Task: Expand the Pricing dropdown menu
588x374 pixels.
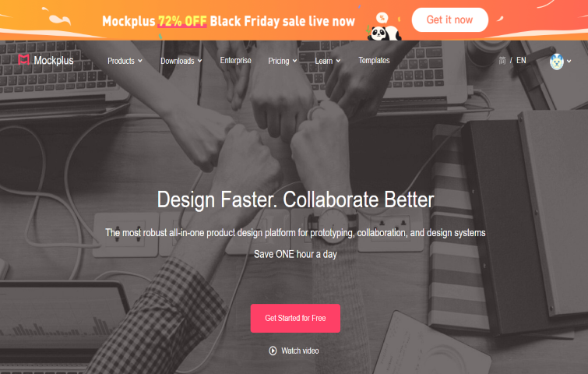Action: click(283, 61)
